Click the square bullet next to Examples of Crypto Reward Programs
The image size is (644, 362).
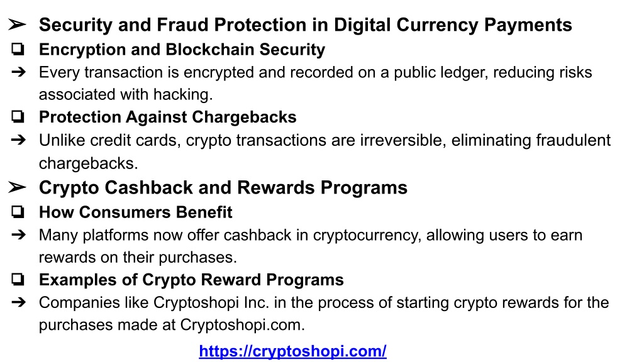(18, 280)
